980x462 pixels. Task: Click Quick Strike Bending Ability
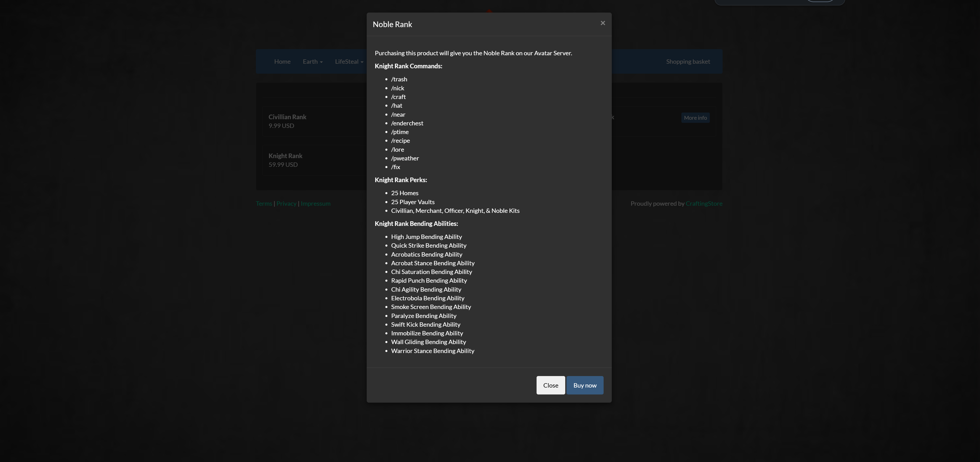pyautogui.click(x=429, y=246)
